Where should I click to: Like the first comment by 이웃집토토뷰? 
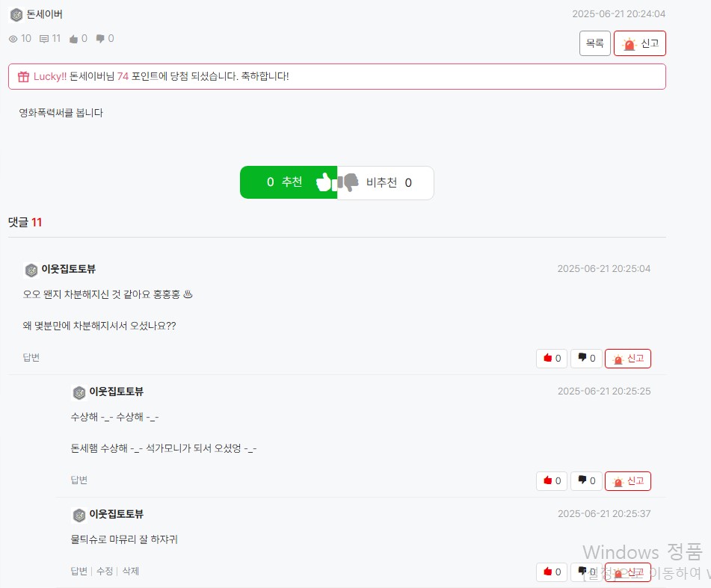click(x=552, y=359)
